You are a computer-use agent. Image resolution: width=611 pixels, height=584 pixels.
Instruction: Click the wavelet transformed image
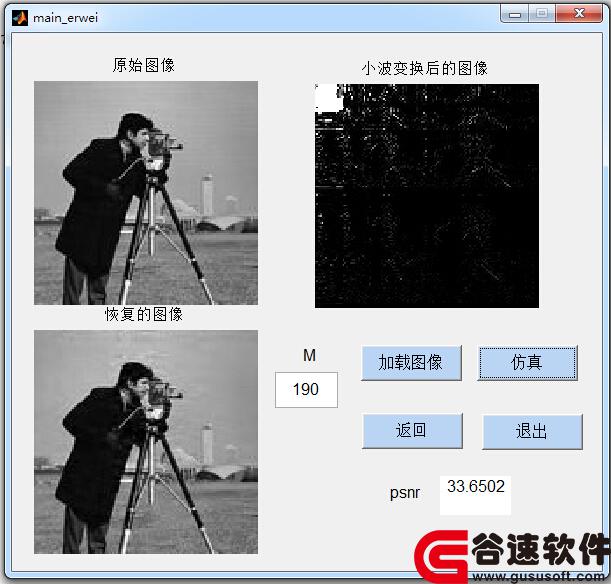coord(427,196)
